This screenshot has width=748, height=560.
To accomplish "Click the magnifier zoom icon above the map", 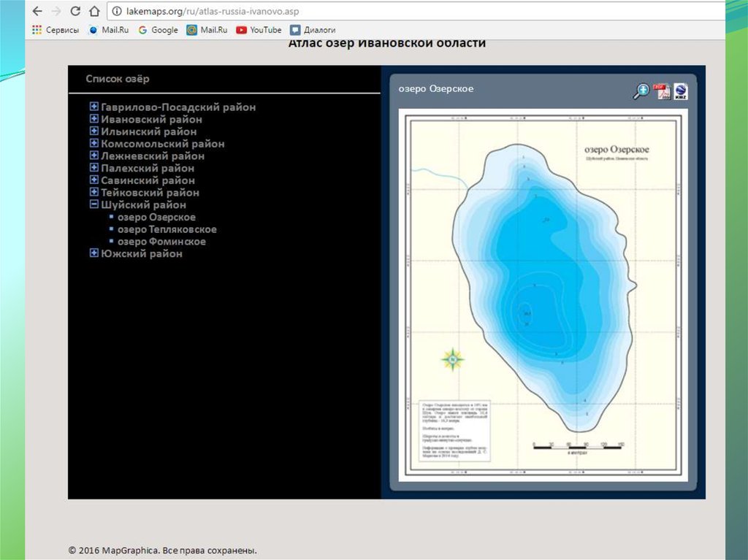I will (641, 91).
